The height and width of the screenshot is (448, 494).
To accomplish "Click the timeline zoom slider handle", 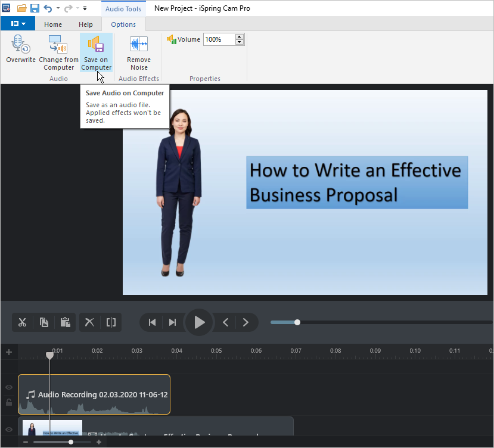I will [71, 442].
